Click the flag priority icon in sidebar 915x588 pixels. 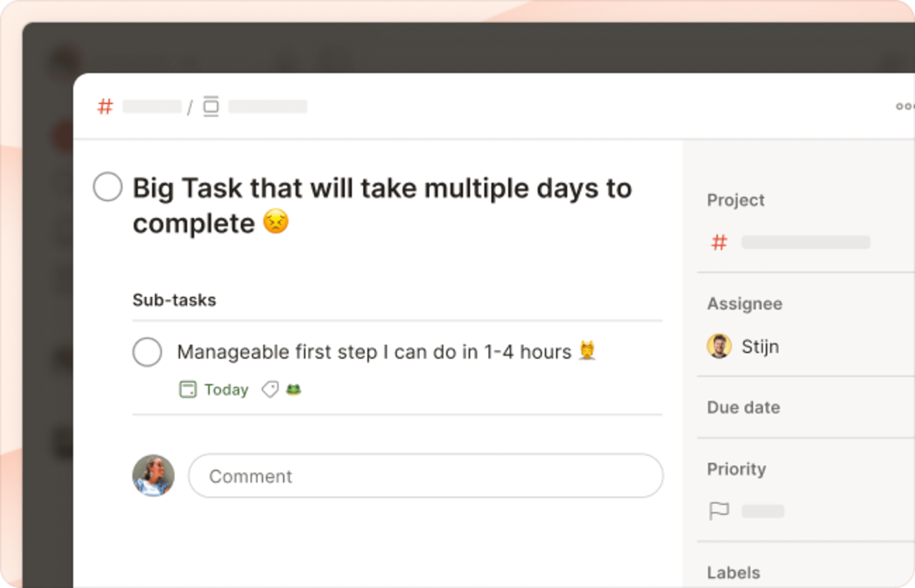[719, 509]
